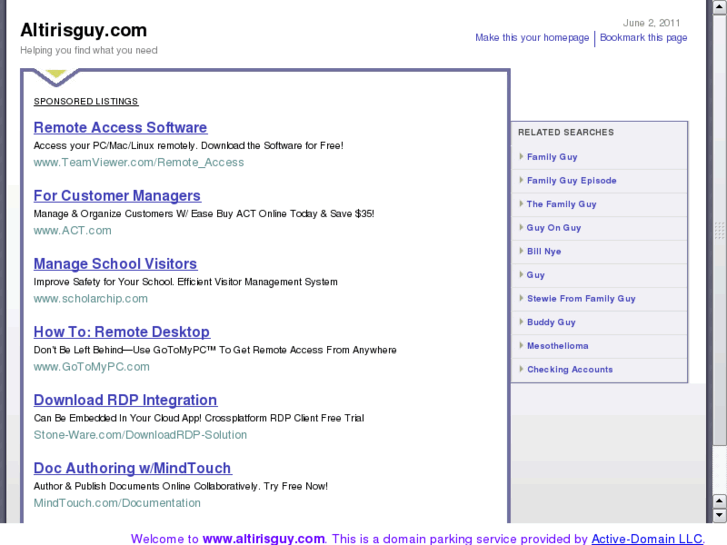Click arrow icon beside Bill Nye
727x545 pixels.
click(x=521, y=251)
